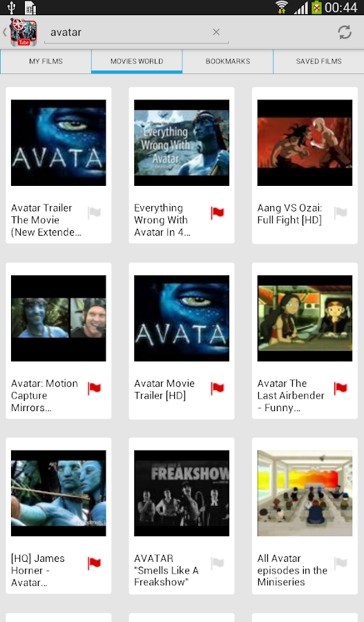
Task: Unflag Everything Wrong With Avatar video
Action: (x=218, y=213)
